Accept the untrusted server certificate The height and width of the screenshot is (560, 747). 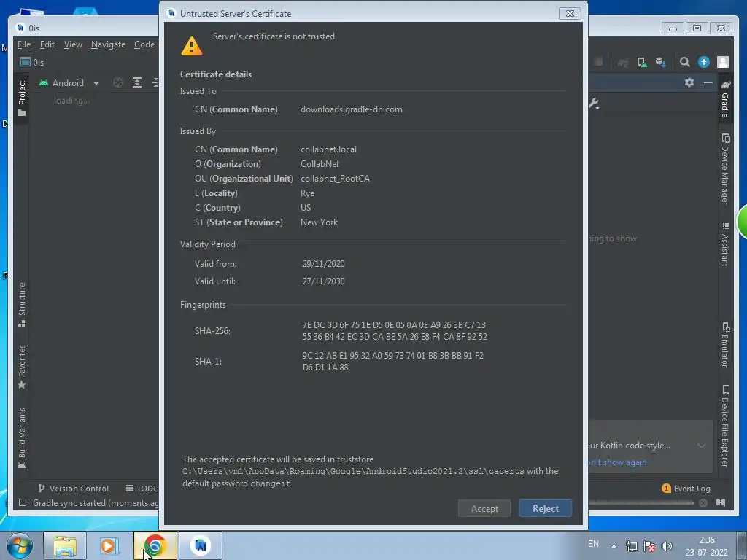(484, 508)
